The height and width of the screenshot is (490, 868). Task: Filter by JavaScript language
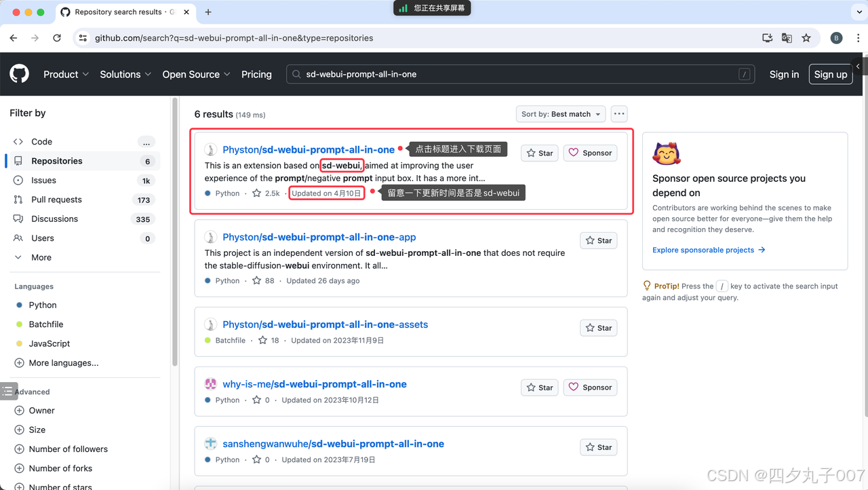50,343
